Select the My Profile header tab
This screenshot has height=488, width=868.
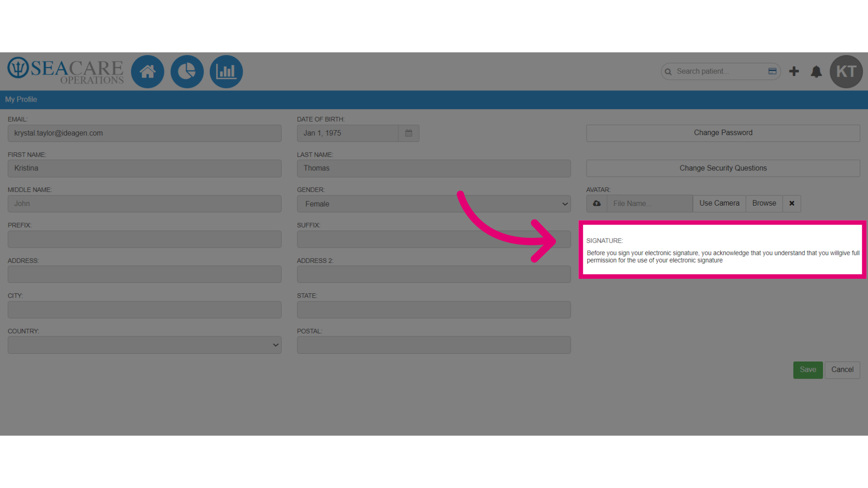(21, 99)
